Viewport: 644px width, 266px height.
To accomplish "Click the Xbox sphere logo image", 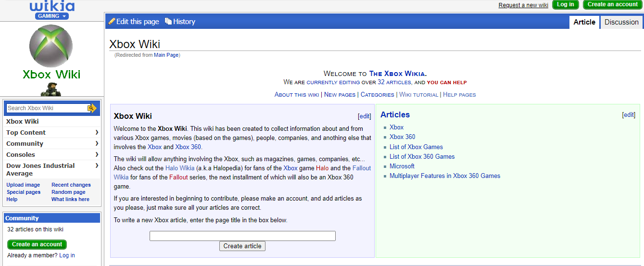I will pos(51,46).
